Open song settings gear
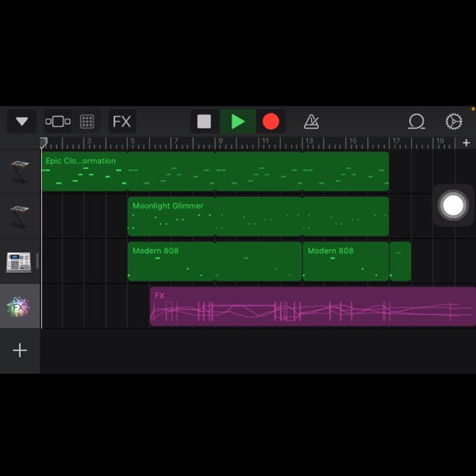Viewport: 476px width, 476px height. [x=454, y=121]
